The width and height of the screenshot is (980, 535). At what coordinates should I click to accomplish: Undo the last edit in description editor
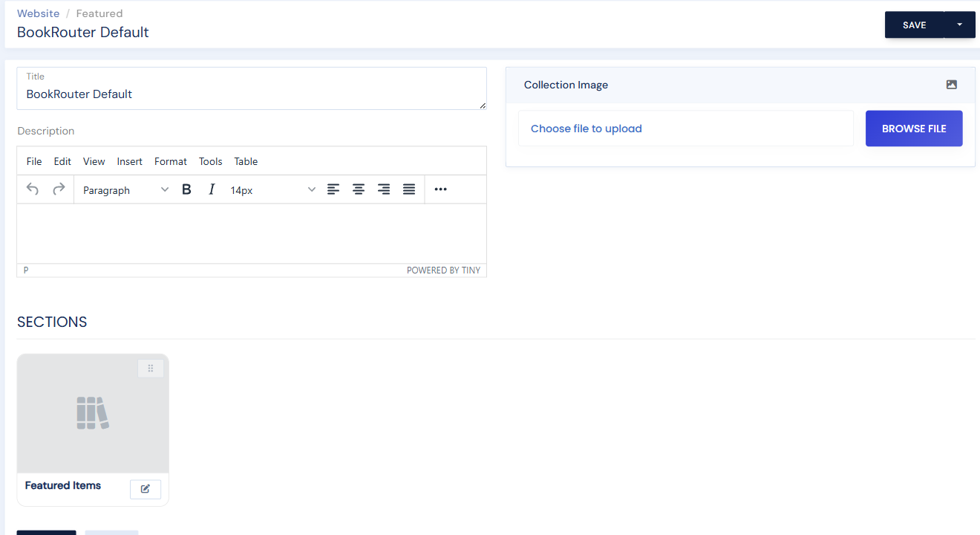click(33, 189)
